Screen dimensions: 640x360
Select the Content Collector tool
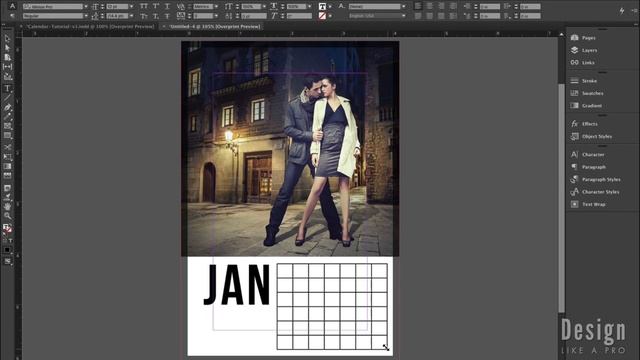[x=7, y=76]
